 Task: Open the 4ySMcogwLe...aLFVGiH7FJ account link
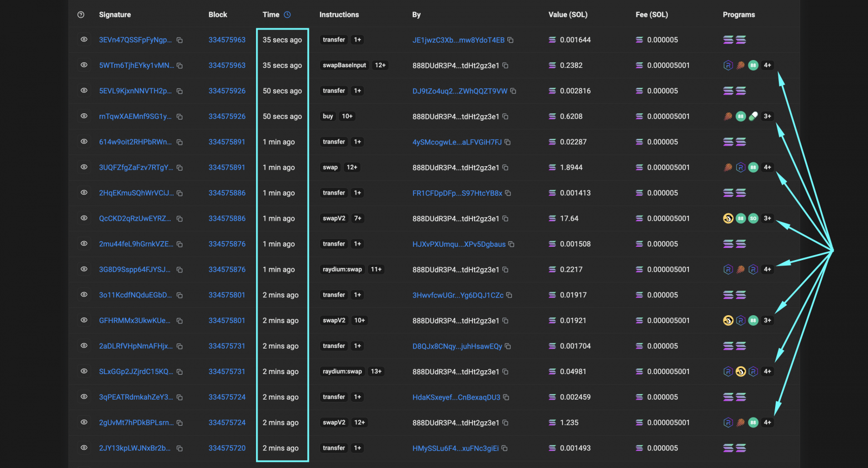[x=457, y=142]
